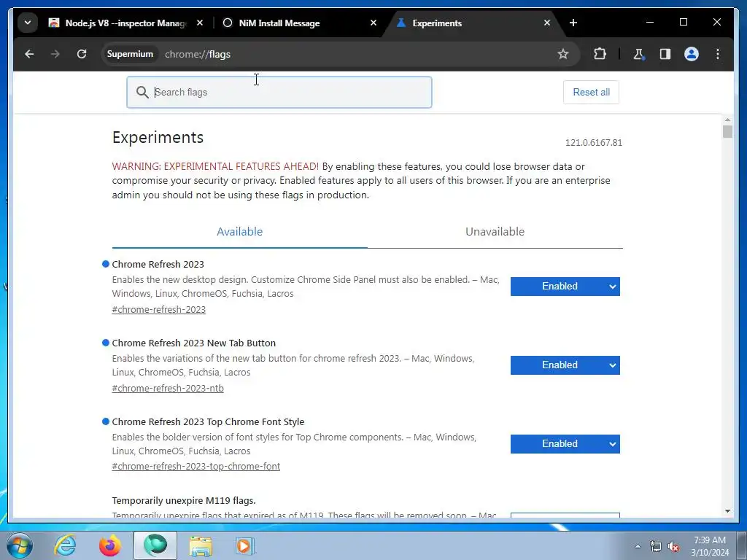Open the #chrome-refresh-2023-ntb anchor link
Image resolution: width=747 pixels, height=560 pixels.
click(168, 388)
